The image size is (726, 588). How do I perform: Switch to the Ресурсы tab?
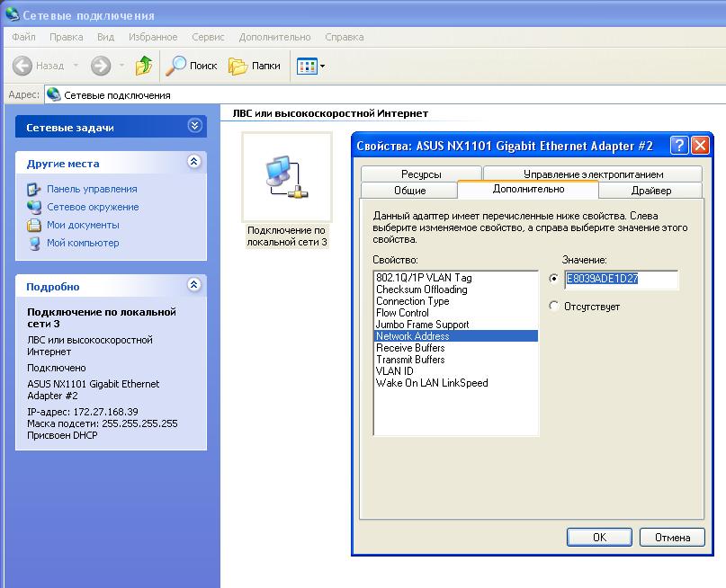pyautogui.click(x=421, y=174)
